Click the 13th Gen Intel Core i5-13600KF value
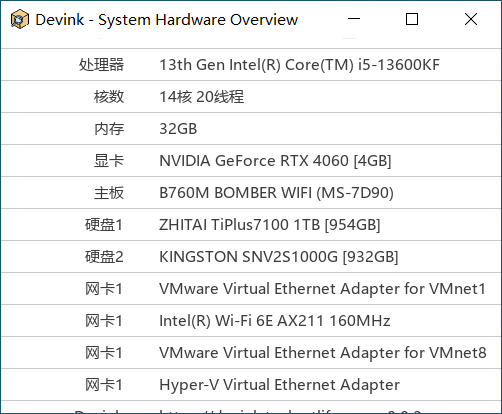 tap(299, 65)
